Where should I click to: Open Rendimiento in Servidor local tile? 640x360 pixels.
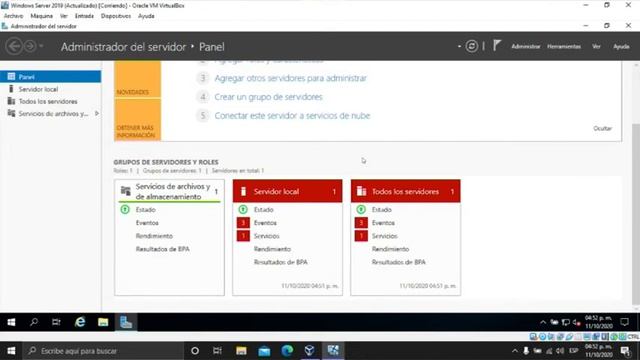[x=272, y=249]
